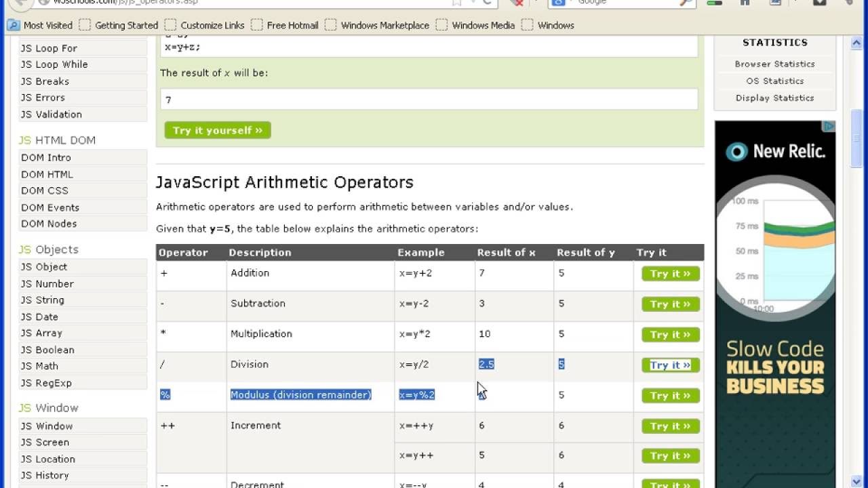
Task: Click Try it for the Division row
Action: [671, 365]
